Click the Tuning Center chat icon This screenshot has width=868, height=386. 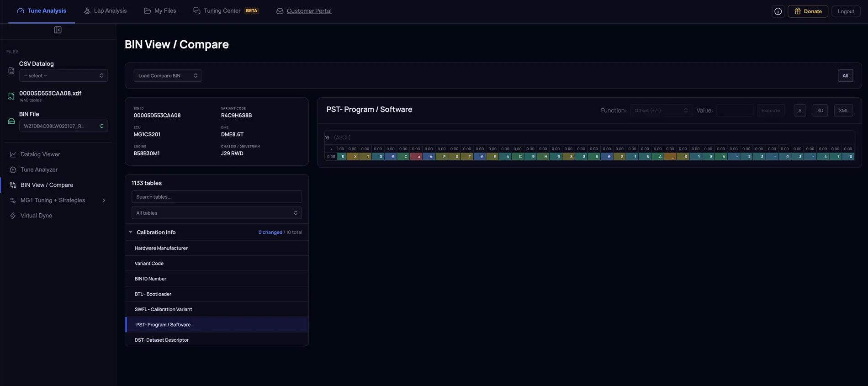coord(197,11)
